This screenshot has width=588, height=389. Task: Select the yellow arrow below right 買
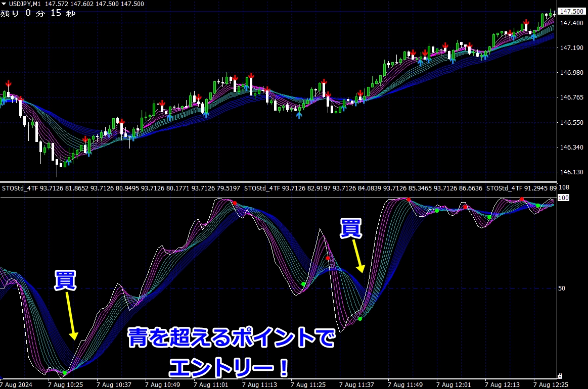pos(357,256)
